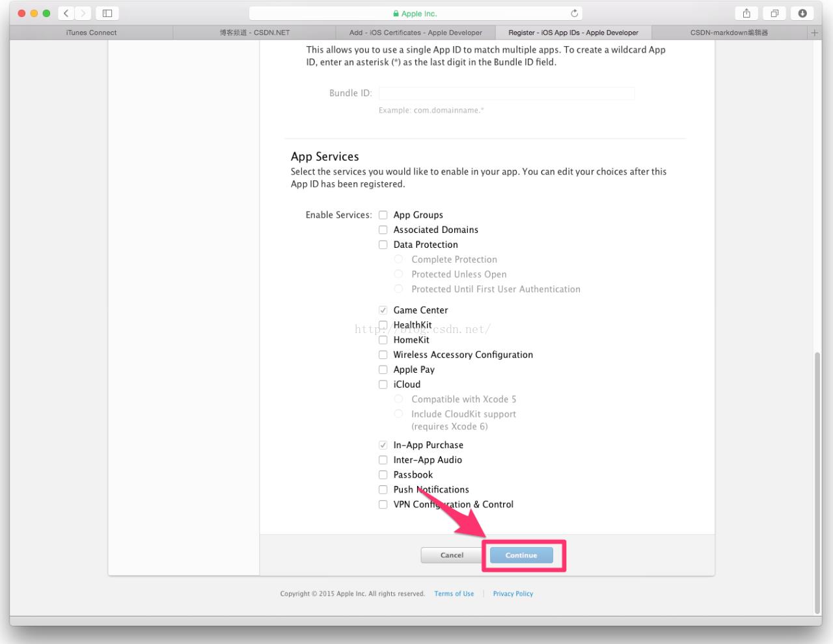This screenshot has width=833, height=644.
Task: Enable the iCloud checkbox
Action: [383, 384]
